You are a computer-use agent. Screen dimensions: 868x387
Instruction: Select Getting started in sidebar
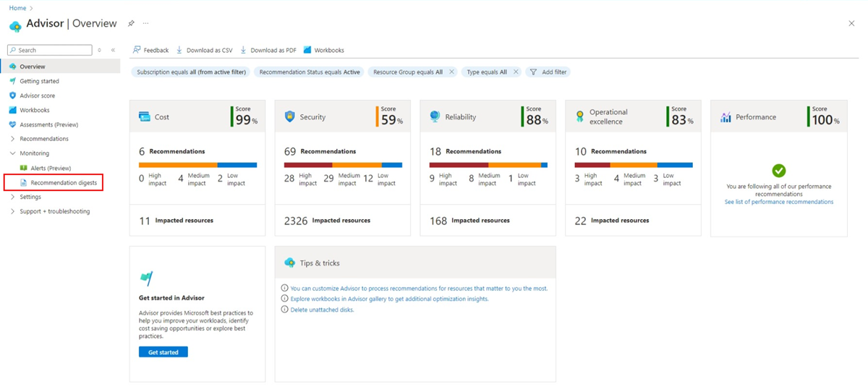[x=39, y=81]
